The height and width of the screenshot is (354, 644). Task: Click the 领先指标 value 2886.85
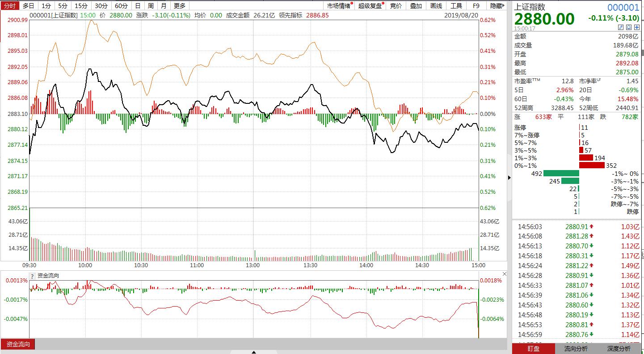[317, 15]
